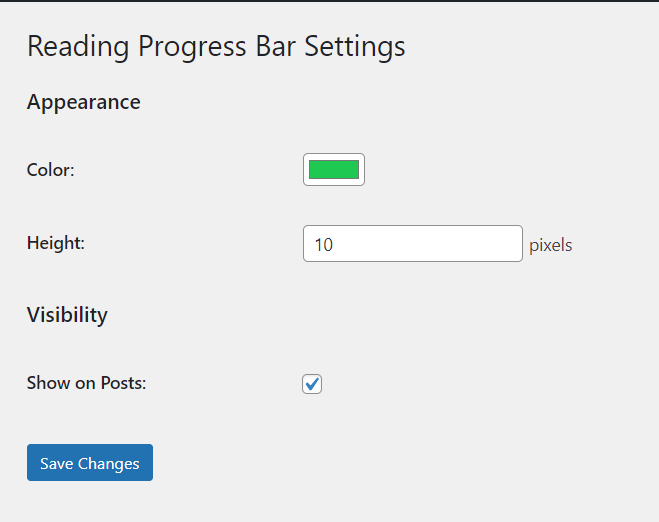Click the "Color:" field label
659x522 pixels.
(50, 170)
